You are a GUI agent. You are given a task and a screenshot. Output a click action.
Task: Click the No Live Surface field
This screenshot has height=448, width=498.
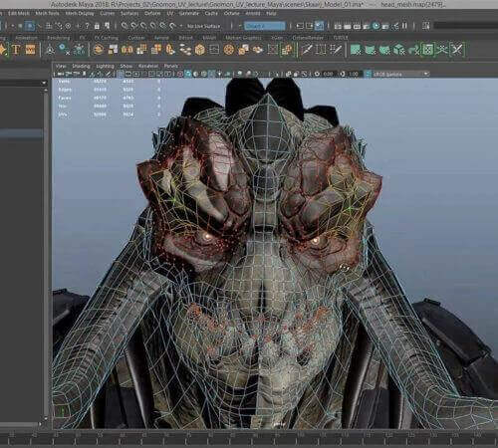[x=203, y=26]
